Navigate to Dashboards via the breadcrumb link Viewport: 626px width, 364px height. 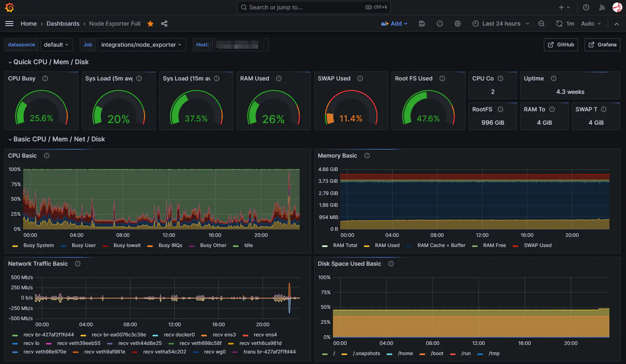point(63,24)
